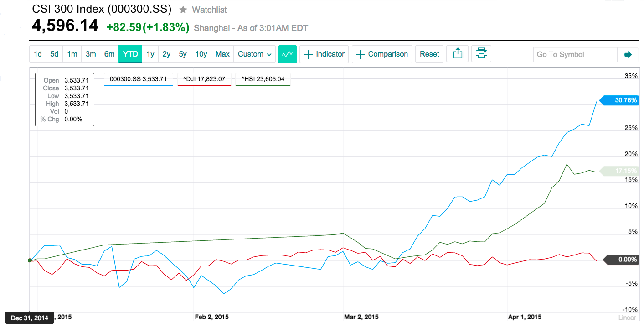The height and width of the screenshot is (328, 644).
Task: Click the Linear scale label
Action: [627, 318]
